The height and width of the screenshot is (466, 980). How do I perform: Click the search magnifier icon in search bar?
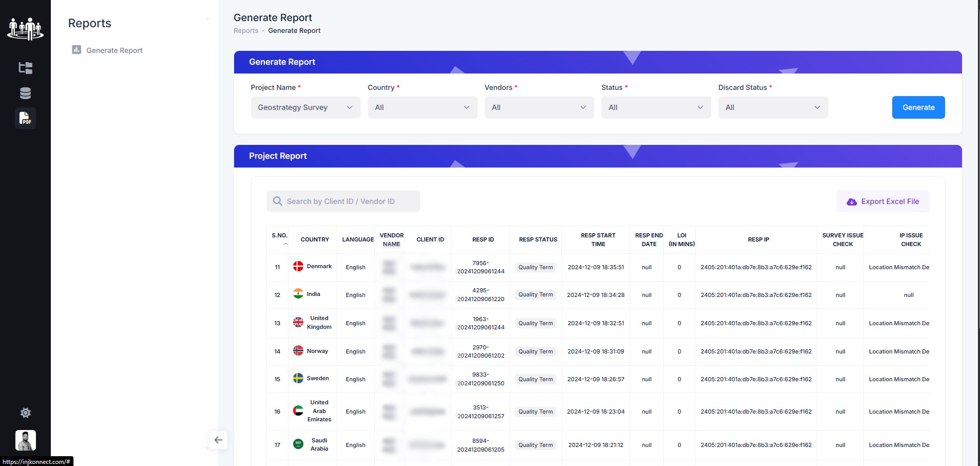click(x=277, y=201)
